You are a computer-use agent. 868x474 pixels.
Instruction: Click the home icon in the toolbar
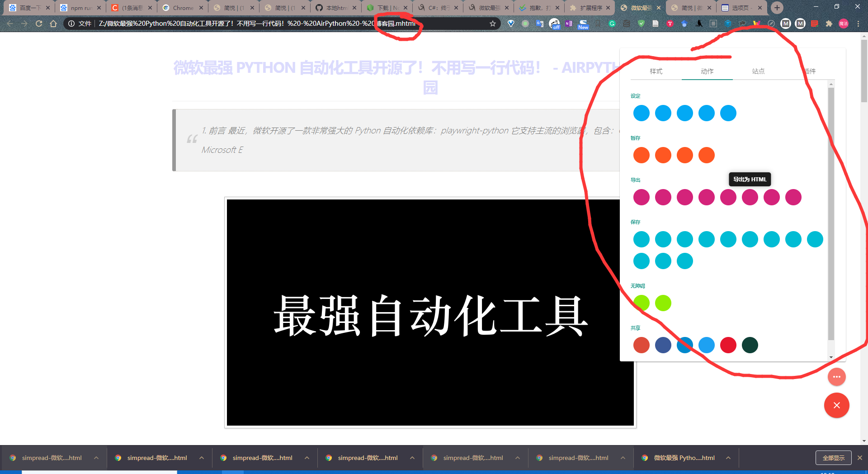click(54, 24)
